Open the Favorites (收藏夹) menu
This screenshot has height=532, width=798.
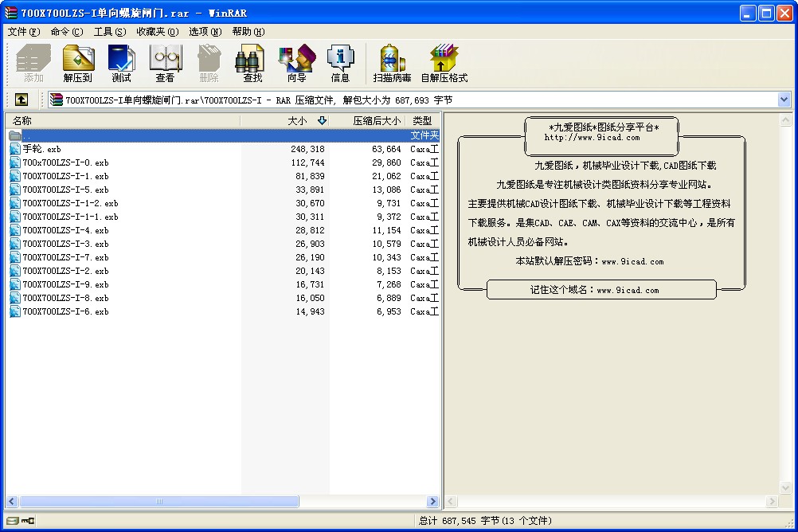pos(157,32)
